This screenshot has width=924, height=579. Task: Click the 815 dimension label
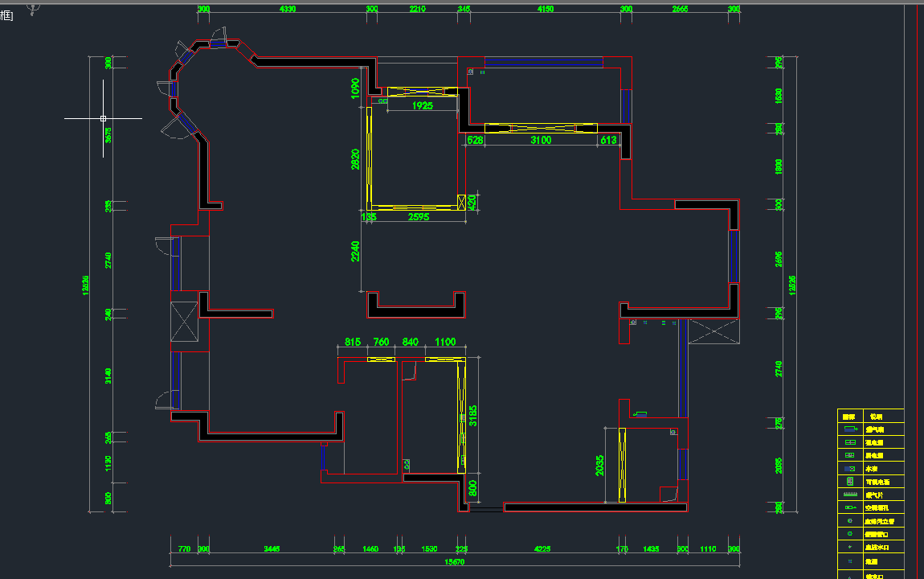tap(353, 342)
